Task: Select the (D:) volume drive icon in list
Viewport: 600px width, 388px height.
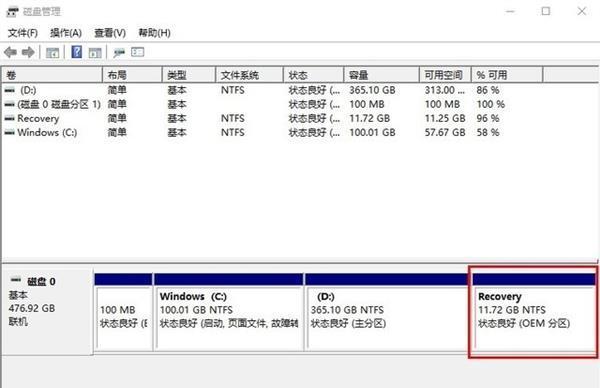Action: tap(10, 90)
